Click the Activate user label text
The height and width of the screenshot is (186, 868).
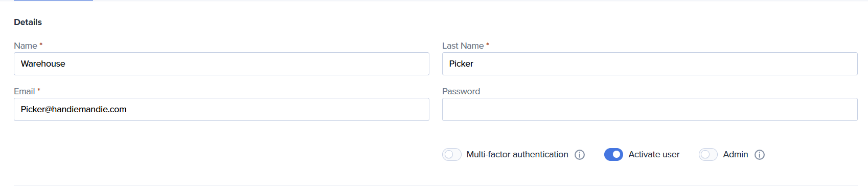654,154
